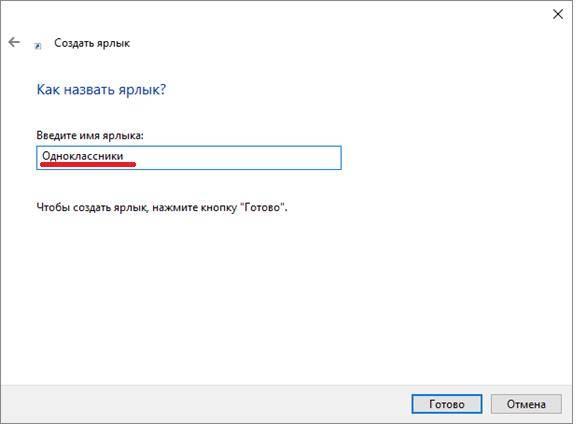Go back using the left arrow
Screen dimensions: 578x426
pos(14,42)
